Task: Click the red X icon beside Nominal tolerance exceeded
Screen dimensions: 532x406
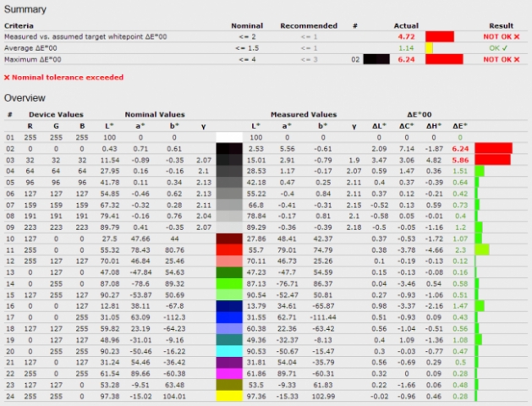Action: pos(7,77)
